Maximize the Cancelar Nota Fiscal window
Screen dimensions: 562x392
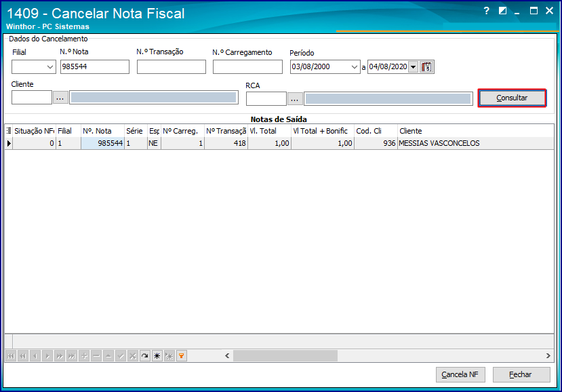coord(534,11)
